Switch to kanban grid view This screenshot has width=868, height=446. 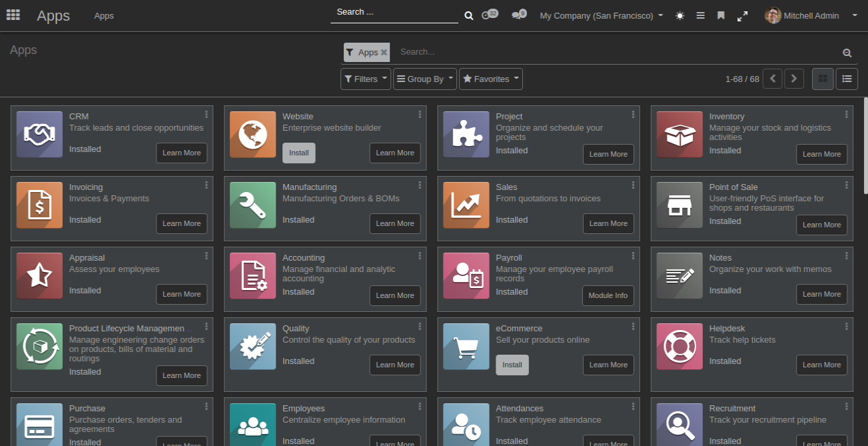tap(823, 79)
